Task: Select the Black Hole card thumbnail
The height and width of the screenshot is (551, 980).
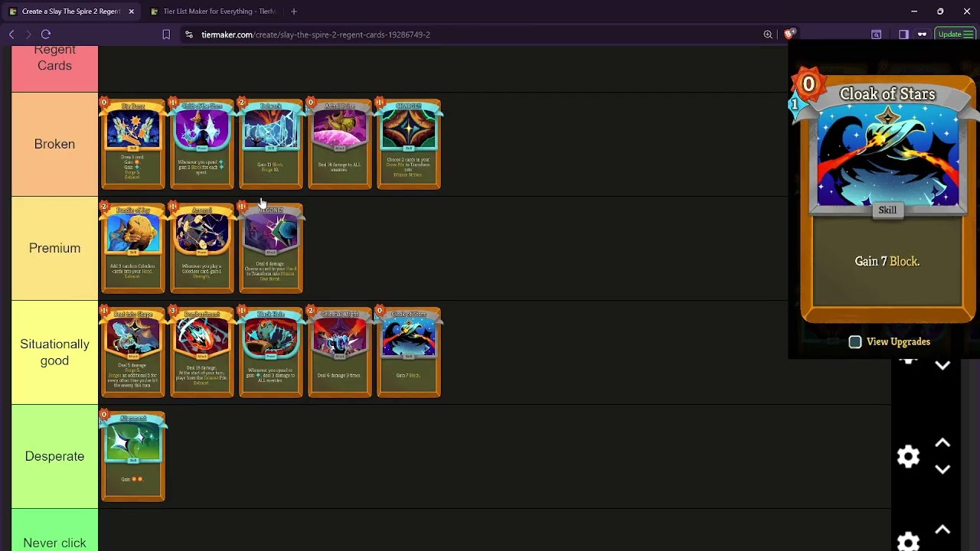Action: click(x=271, y=352)
